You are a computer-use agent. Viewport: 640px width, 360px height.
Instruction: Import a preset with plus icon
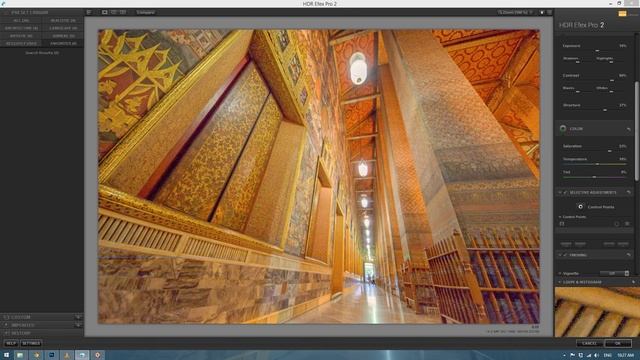pyautogui.click(x=78, y=325)
